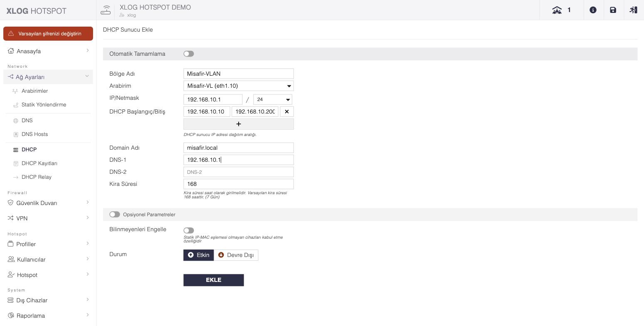Click the warning triangle icon in red banner
This screenshot has width=644, height=326.
[11, 34]
